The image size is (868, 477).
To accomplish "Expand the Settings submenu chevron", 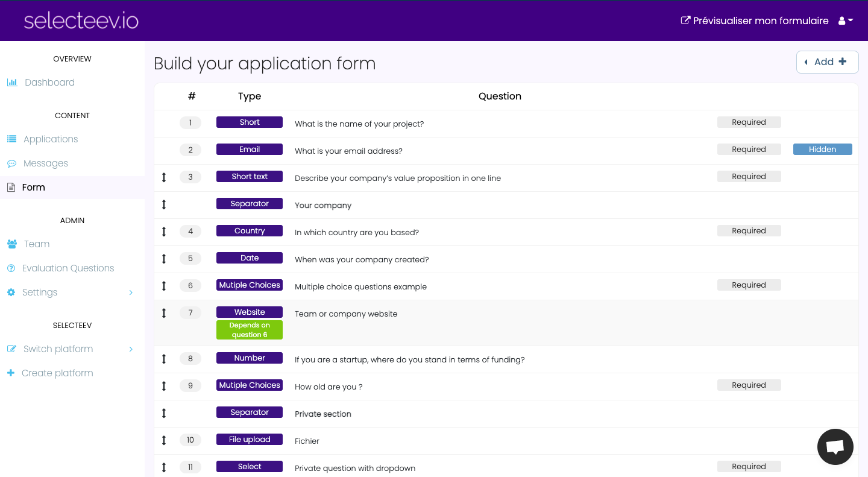I will click(131, 292).
